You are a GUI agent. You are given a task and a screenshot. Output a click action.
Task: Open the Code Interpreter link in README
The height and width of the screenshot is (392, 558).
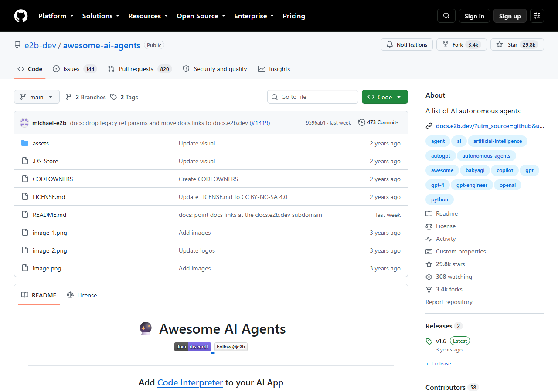click(190, 382)
